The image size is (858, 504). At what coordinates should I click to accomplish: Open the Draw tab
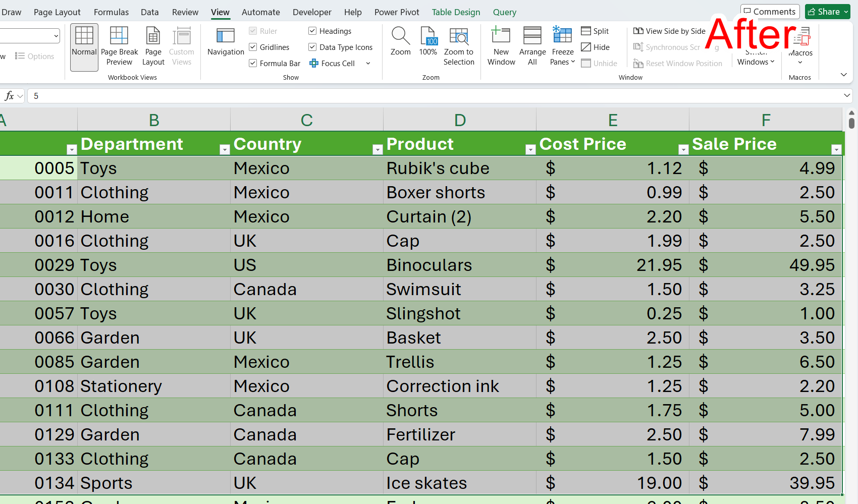pyautogui.click(x=11, y=12)
